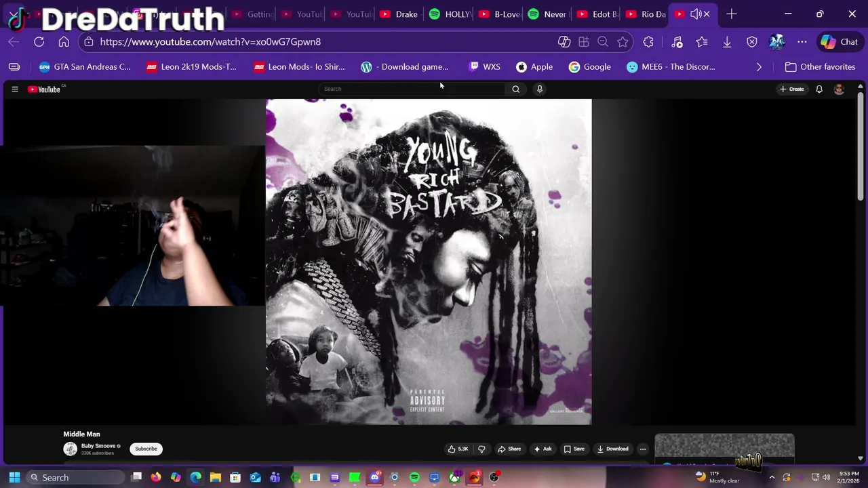This screenshot has width=868, height=488.
Task: Open Baby Smoove channel avatar
Action: point(71,449)
